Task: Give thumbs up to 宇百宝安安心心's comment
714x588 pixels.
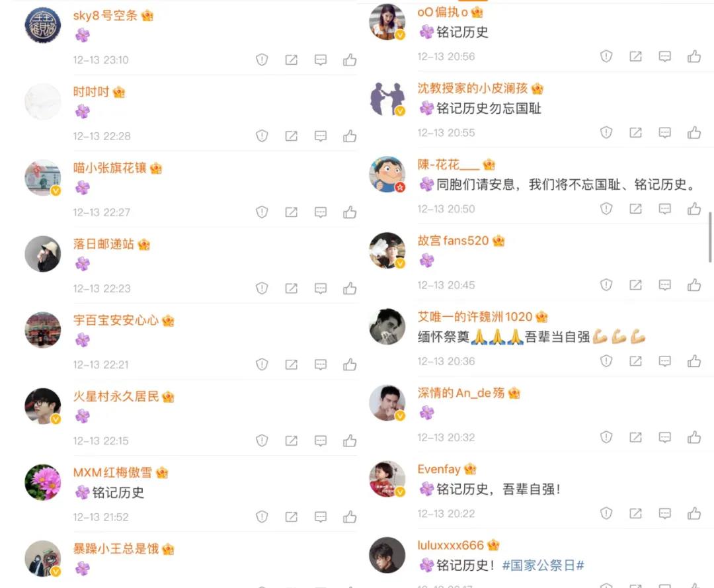Action: click(350, 364)
